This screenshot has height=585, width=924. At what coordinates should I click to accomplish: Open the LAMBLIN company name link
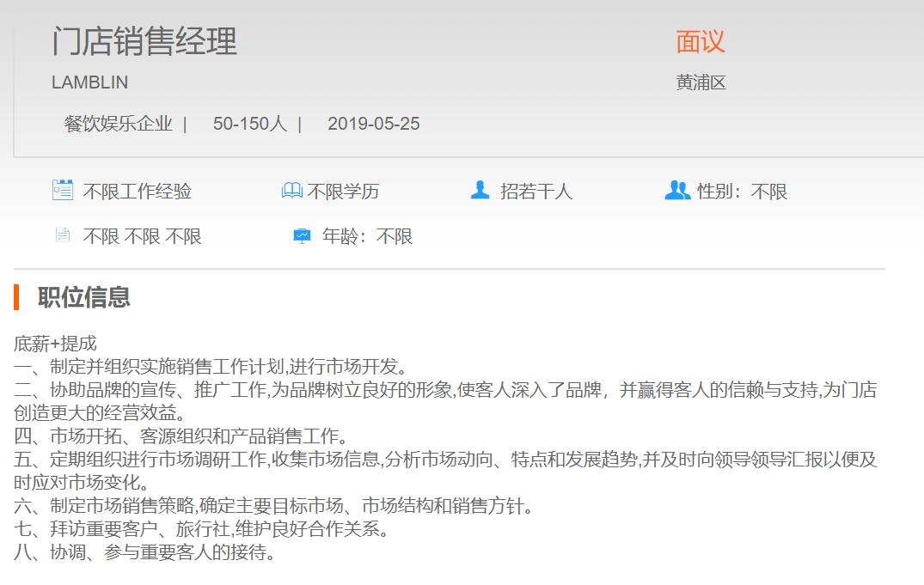coord(90,82)
